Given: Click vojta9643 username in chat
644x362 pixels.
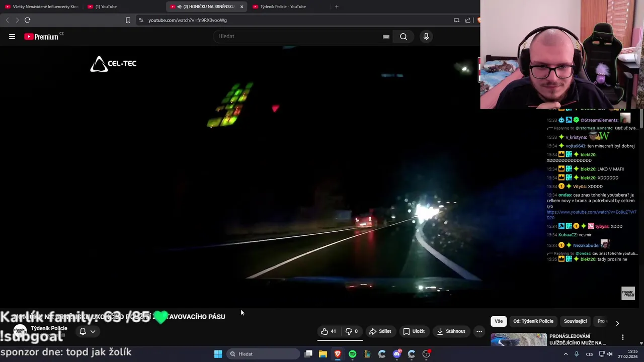Looking at the screenshot, I should [576, 146].
